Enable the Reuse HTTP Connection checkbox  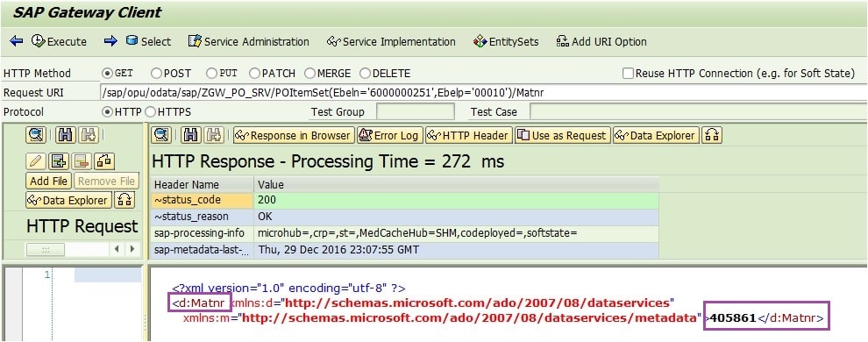pyautogui.click(x=628, y=73)
